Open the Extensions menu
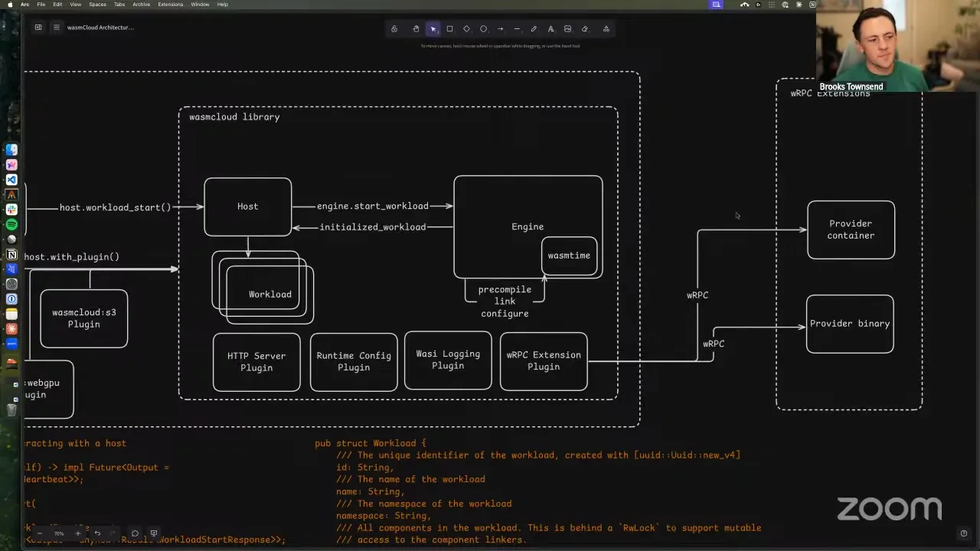Image resolution: width=980 pixels, height=551 pixels. tap(170, 5)
